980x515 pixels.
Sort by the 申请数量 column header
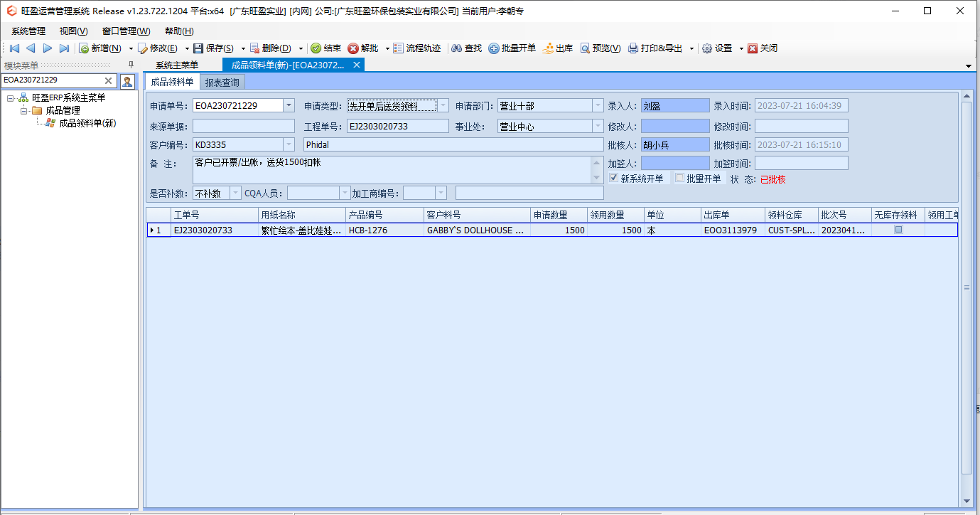(559, 215)
